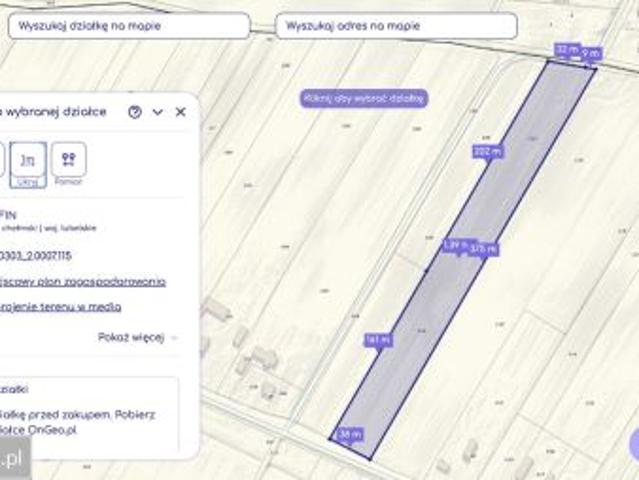Viewport: 639px width, 480px height.
Task: Click the partially visible leftmost tool icon
Action: pos(2,160)
